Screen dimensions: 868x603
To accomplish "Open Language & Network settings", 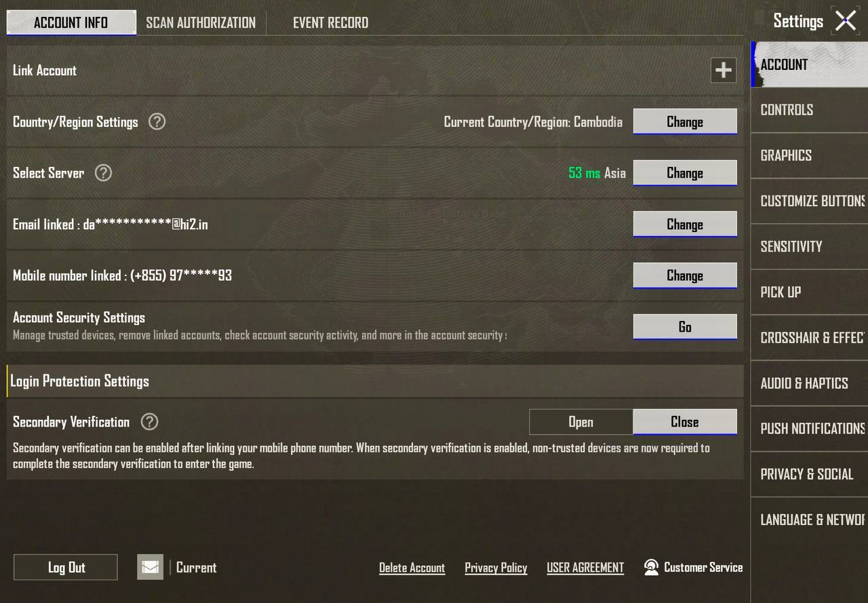I will [x=810, y=520].
